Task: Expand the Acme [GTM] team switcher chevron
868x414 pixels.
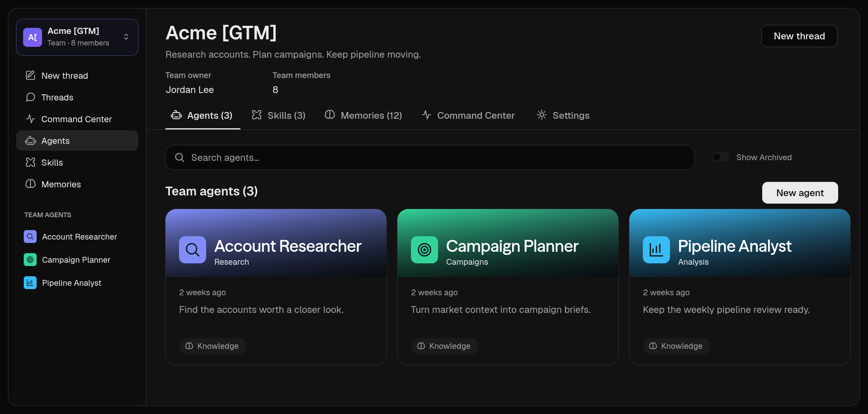Action: pos(126,37)
